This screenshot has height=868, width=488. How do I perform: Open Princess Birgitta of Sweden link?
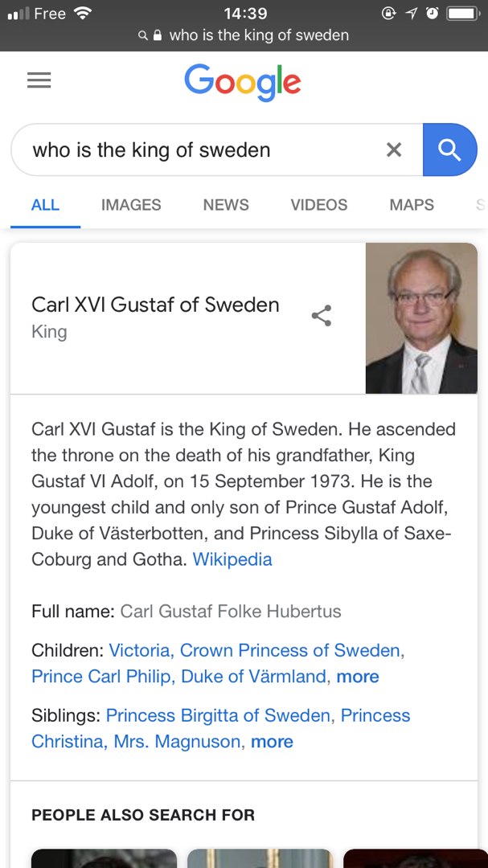pyautogui.click(x=218, y=715)
